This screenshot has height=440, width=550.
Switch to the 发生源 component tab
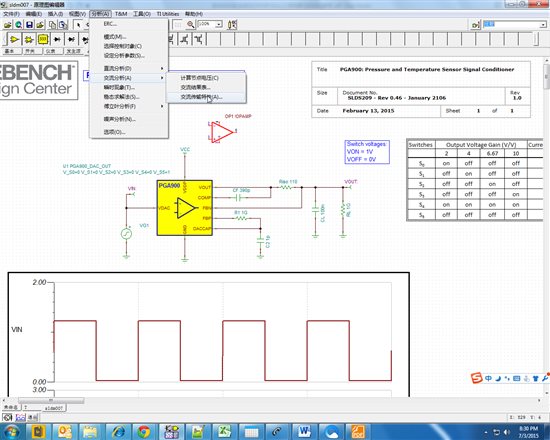pos(73,51)
